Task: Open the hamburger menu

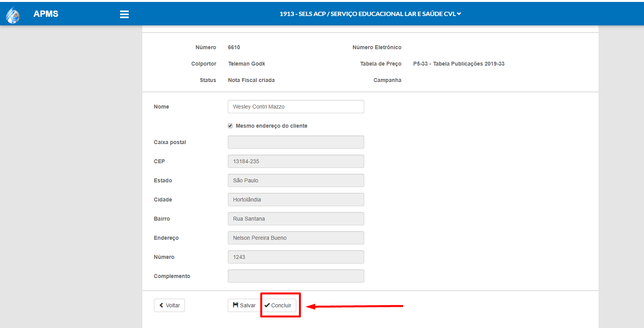Action: click(124, 14)
